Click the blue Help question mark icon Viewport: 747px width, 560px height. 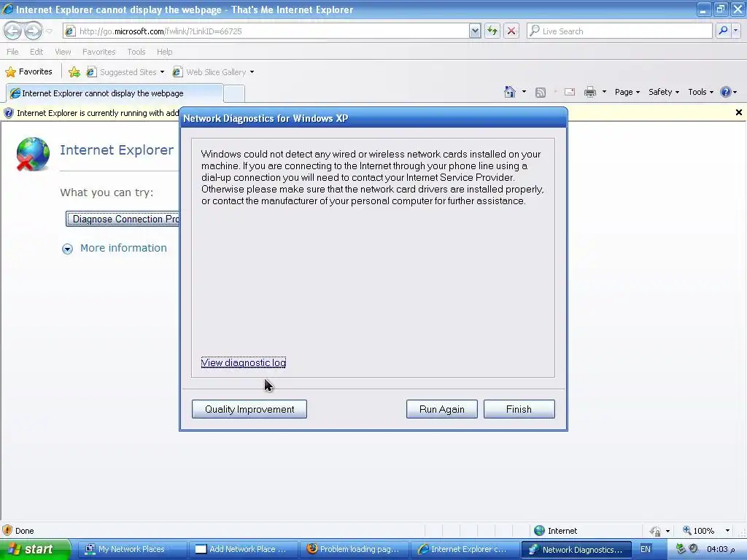point(725,92)
